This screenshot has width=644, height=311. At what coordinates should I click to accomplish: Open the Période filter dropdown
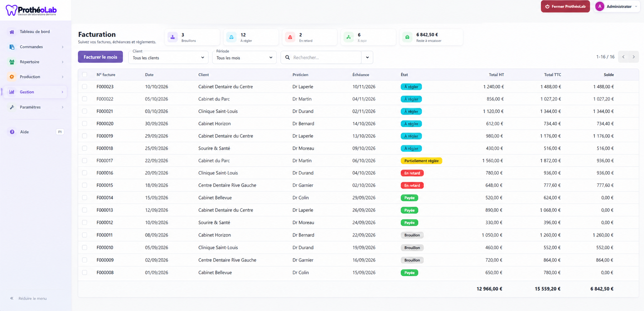(244, 57)
